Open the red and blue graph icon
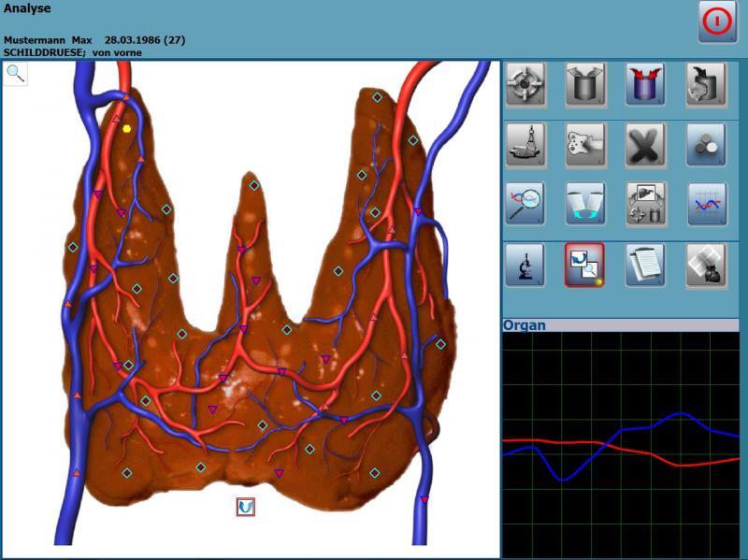 coord(706,205)
